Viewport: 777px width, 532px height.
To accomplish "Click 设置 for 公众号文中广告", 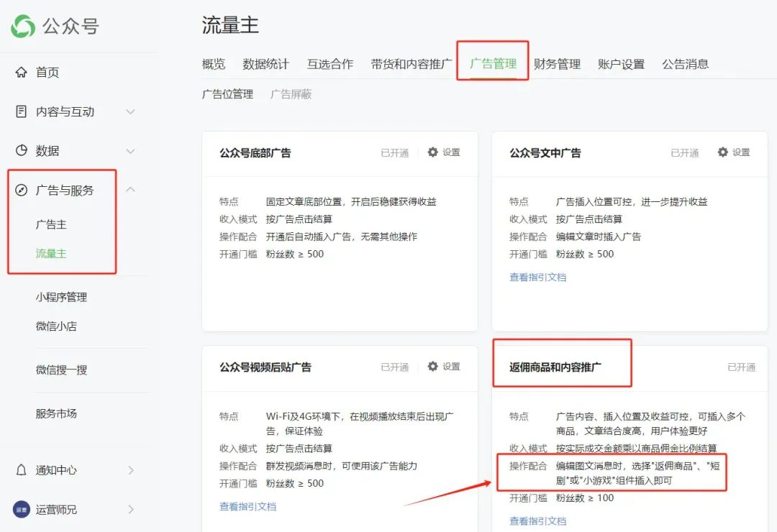I will 741,152.
